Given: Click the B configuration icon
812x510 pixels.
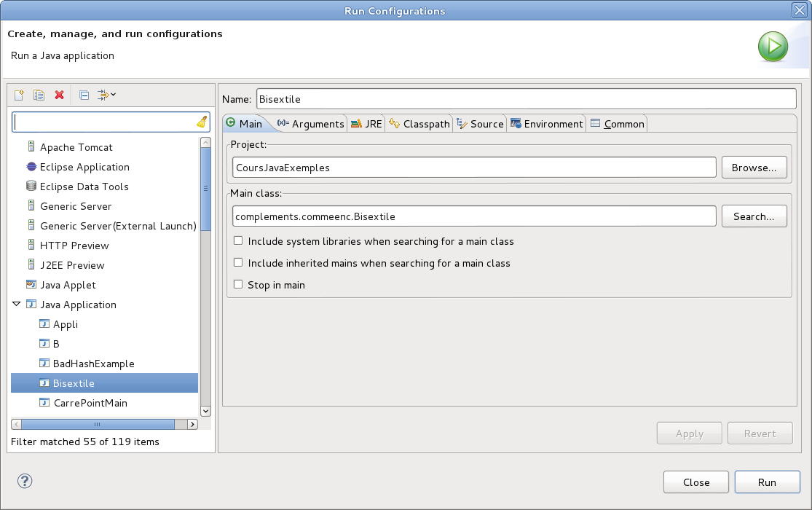Looking at the screenshot, I should coord(44,344).
